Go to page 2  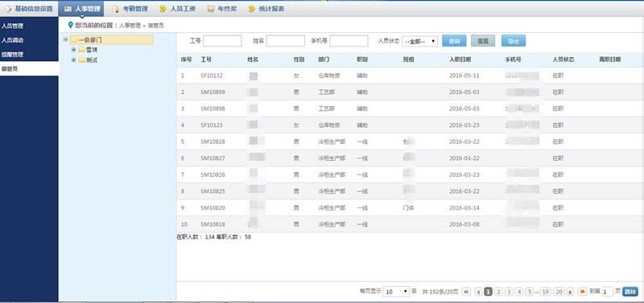click(x=498, y=292)
